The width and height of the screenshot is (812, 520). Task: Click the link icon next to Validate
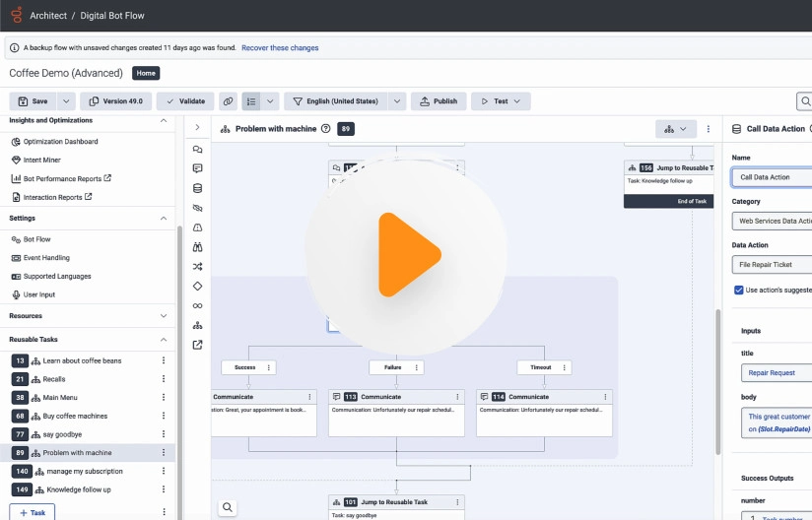[228, 101]
